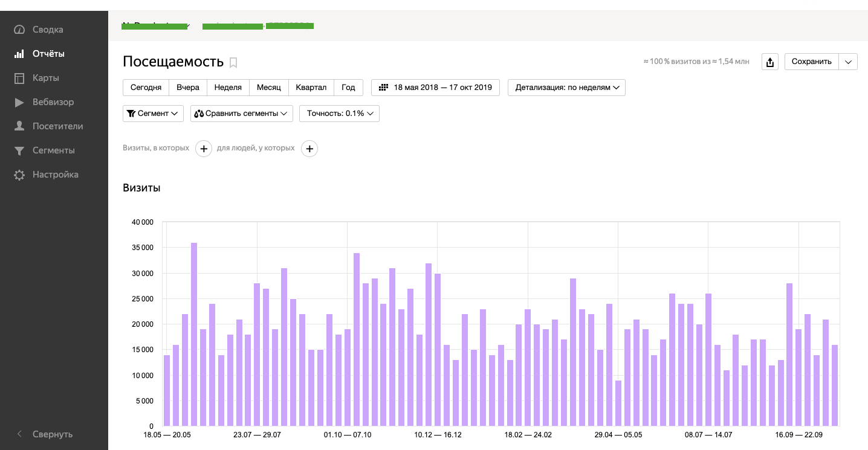Expand the arrow next to Сохранить
868x450 pixels.
pyautogui.click(x=848, y=62)
